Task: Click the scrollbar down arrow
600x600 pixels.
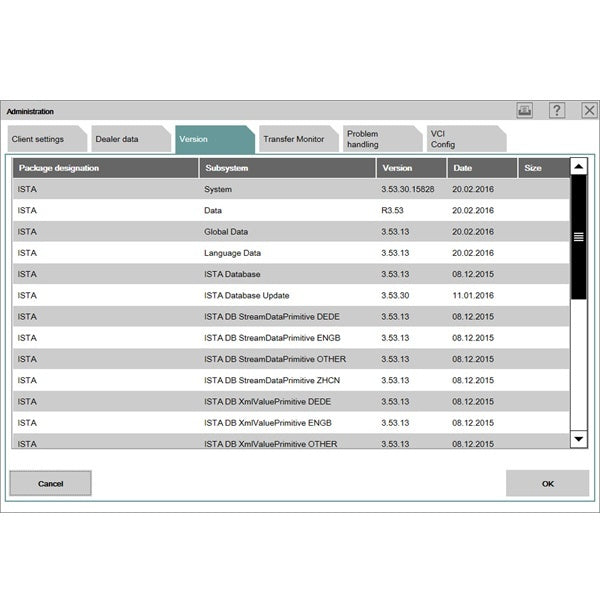Action: pyautogui.click(x=579, y=439)
